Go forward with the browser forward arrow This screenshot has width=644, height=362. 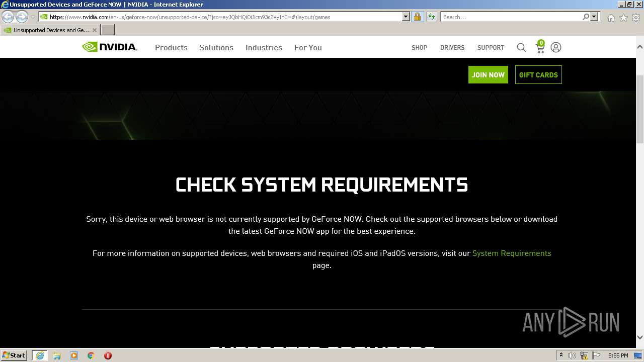click(22, 17)
